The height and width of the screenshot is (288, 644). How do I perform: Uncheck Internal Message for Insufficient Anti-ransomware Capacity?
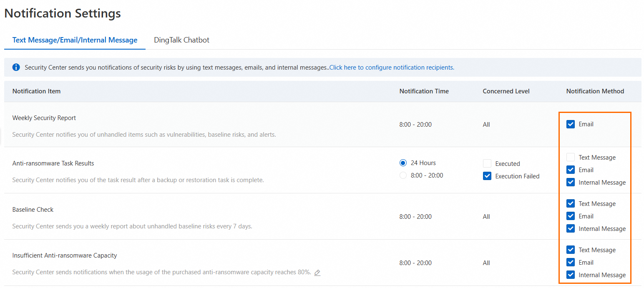pyautogui.click(x=571, y=275)
